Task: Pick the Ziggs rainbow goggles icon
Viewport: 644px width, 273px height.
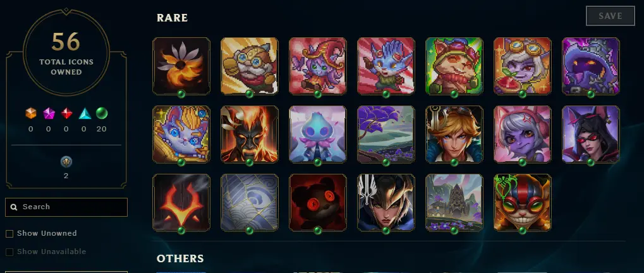Action: [523, 202]
